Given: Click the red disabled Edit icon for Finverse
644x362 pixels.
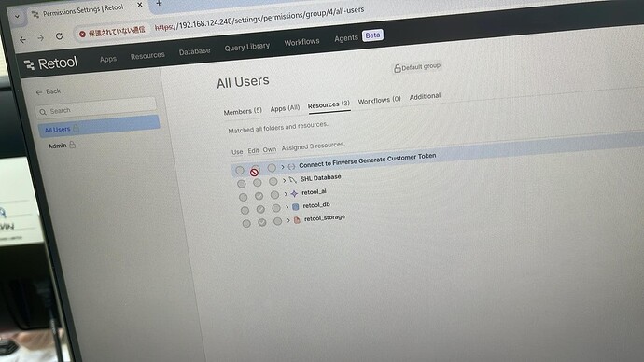Looking at the screenshot, I should (255, 172).
